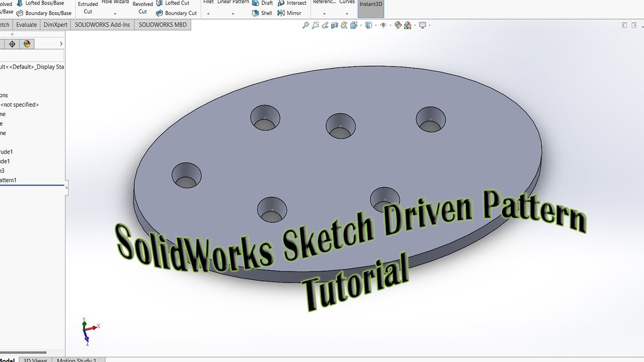The width and height of the screenshot is (644, 362).
Task: Open the Fillet dropdown arrow
Action: (x=208, y=14)
